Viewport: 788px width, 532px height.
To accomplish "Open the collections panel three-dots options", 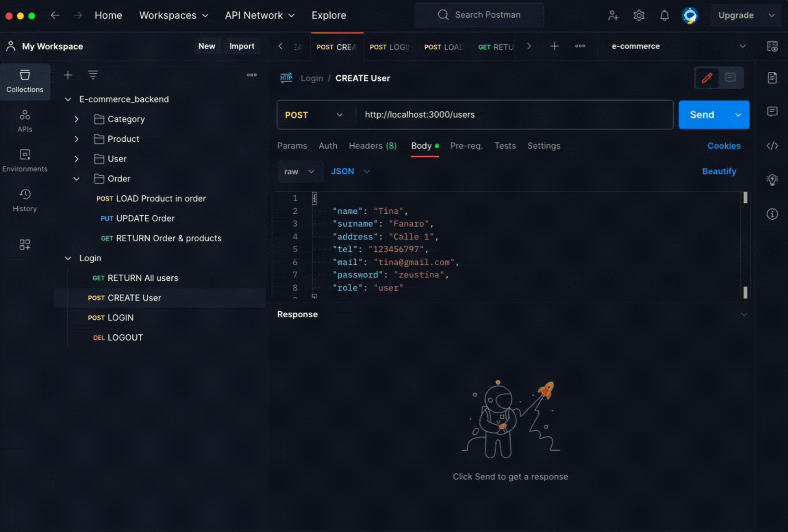I will click(x=252, y=75).
